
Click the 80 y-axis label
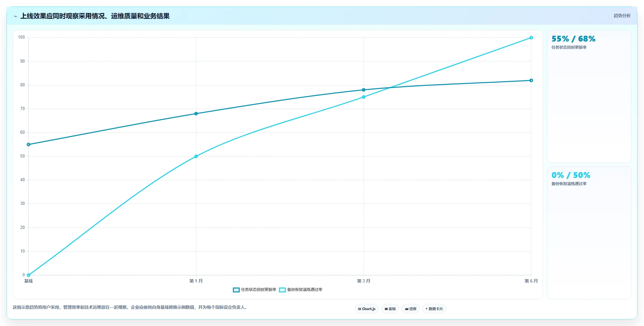22,85
